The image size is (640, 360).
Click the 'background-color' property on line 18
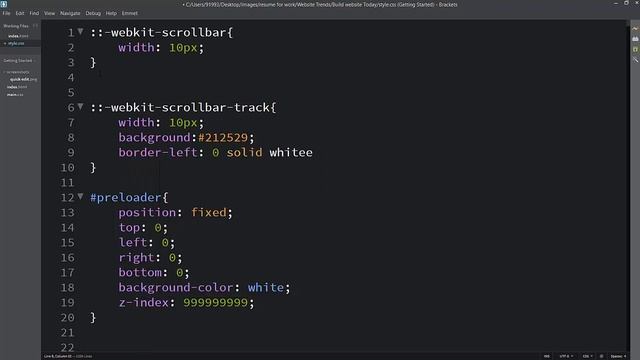click(176, 287)
